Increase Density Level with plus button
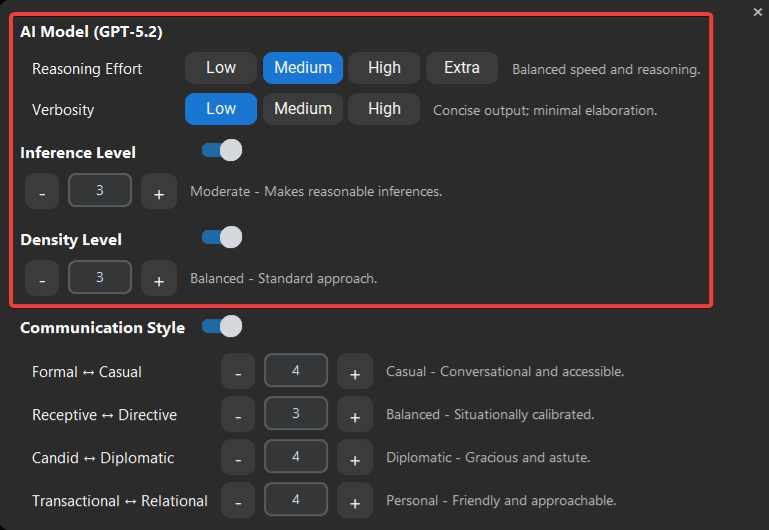The image size is (769, 530). pyautogui.click(x=159, y=279)
